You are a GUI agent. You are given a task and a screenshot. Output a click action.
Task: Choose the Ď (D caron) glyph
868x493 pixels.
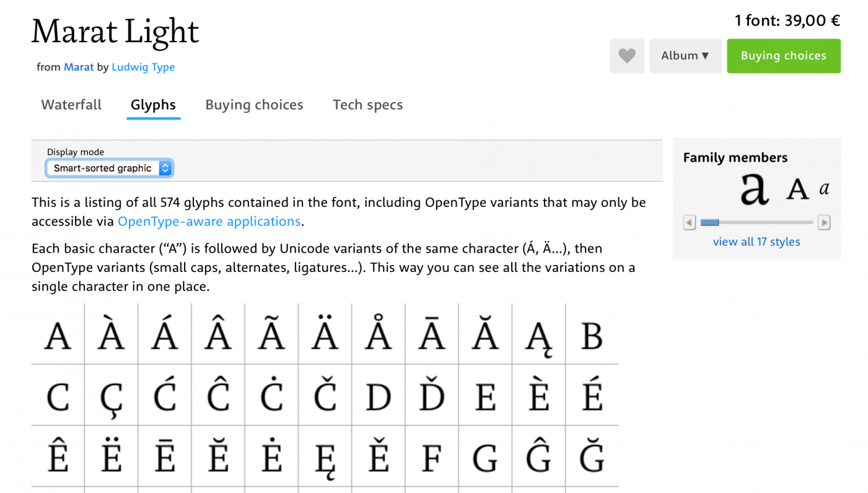pyautogui.click(x=432, y=395)
